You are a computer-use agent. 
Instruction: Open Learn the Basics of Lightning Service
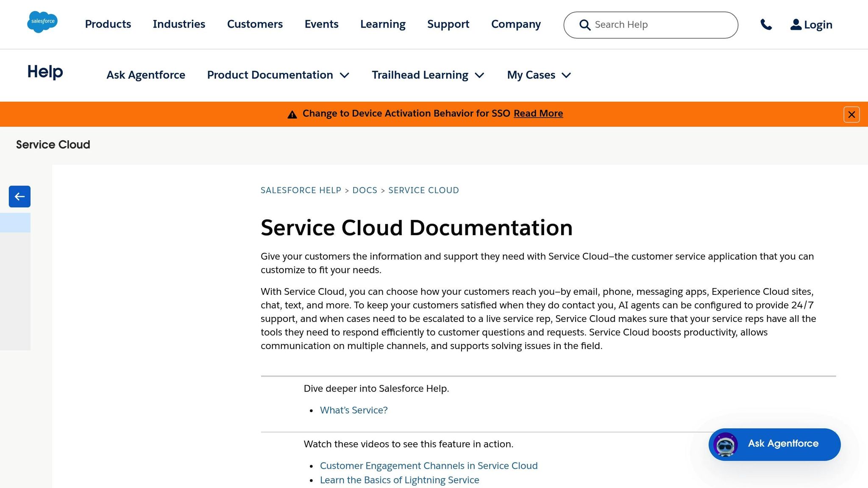[399, 480]
